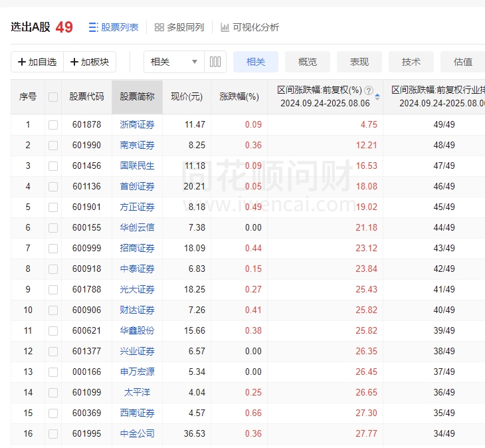Image resolution: width=485 pixels, height=448 pixels.
Task: Check the box for 中泰证券 row
Action: [x=53, y=269]
